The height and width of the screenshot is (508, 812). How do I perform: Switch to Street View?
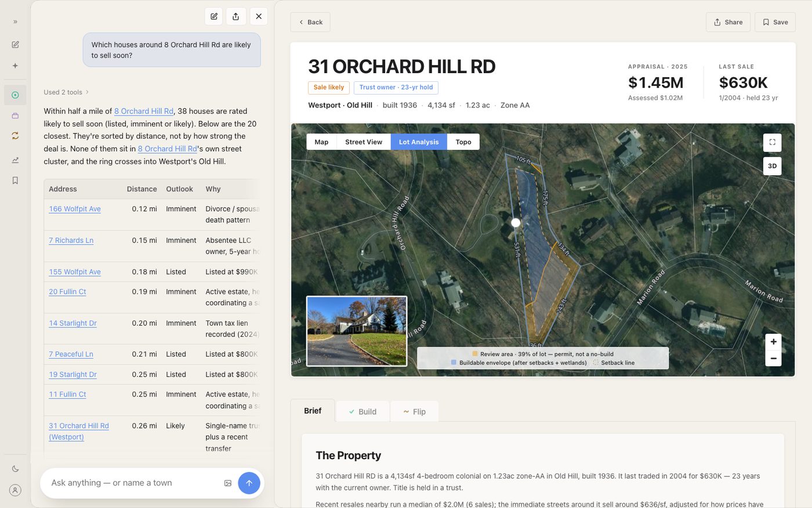point(364,142)
